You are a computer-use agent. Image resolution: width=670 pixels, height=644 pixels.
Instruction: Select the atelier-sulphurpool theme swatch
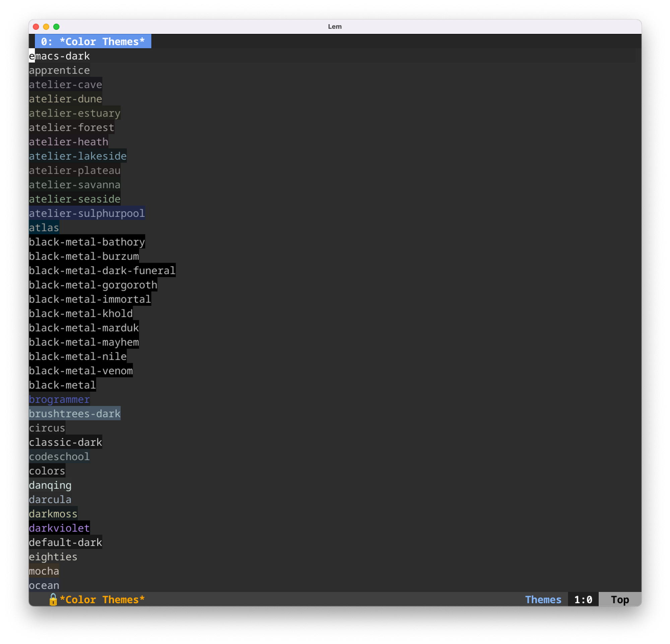tap(87, 214)
